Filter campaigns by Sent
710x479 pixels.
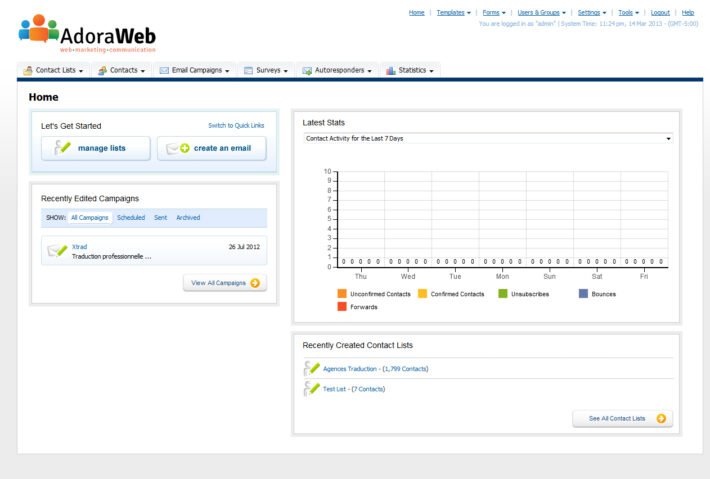(160, 217)
